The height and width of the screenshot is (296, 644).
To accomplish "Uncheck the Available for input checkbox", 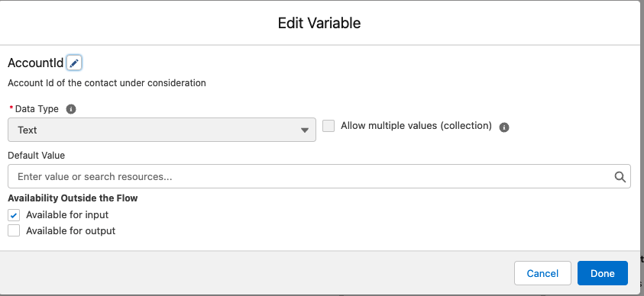I will coord(14,215).
